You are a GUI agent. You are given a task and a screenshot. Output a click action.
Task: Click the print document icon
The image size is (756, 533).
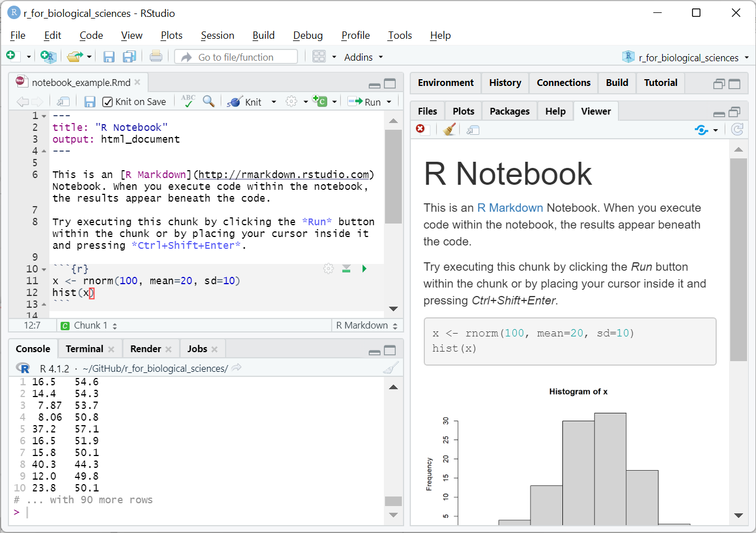point(156,57)
